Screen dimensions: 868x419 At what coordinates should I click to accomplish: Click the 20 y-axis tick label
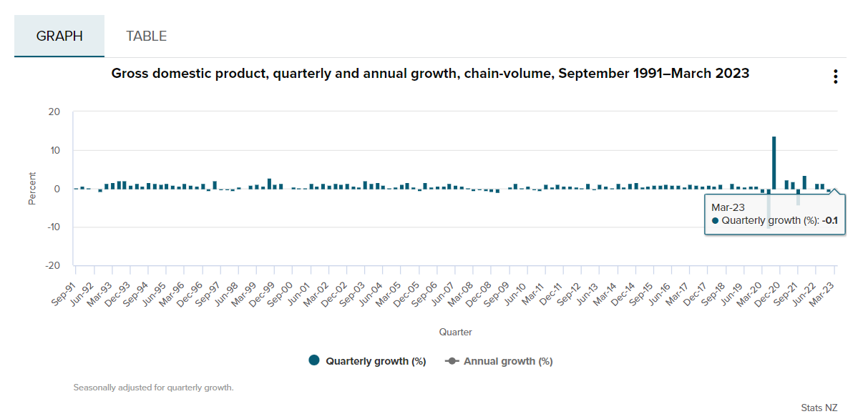[x=56, y=112]
